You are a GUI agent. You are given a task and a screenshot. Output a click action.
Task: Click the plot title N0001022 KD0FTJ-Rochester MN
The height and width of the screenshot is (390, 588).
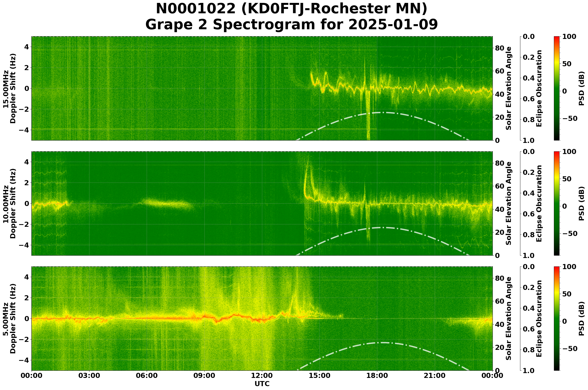(x=291, y=9)
